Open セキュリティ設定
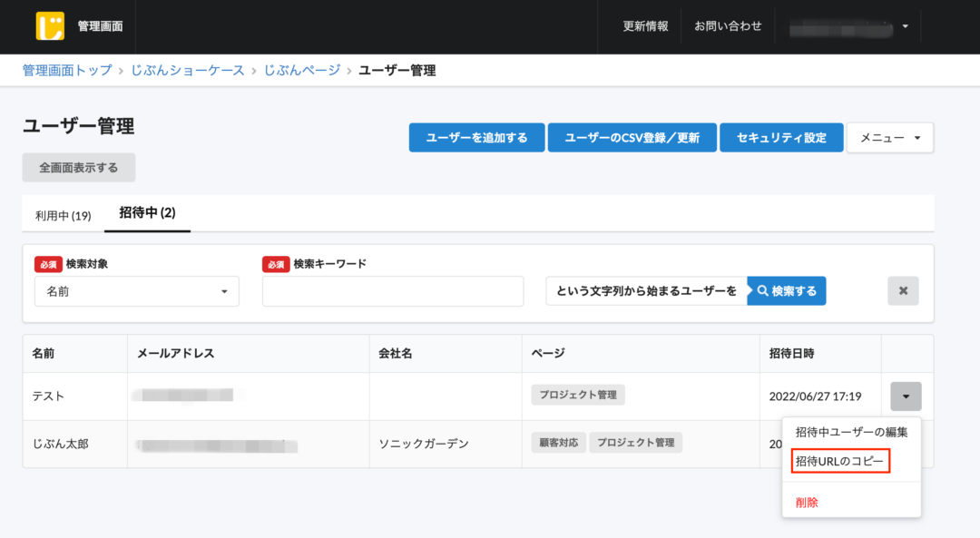Image resolution: width=980 pixels, height=538 pixels. [781, 137]
